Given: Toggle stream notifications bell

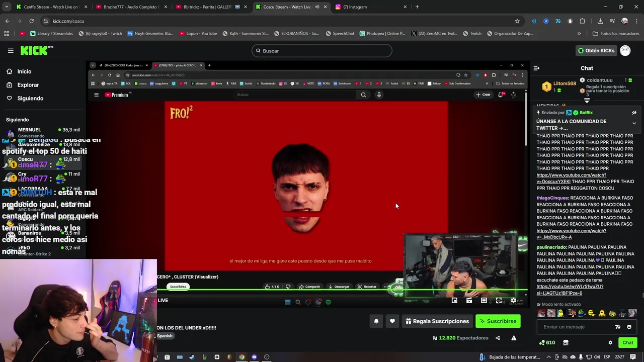Looking at the screenshot, I should 376,321.
